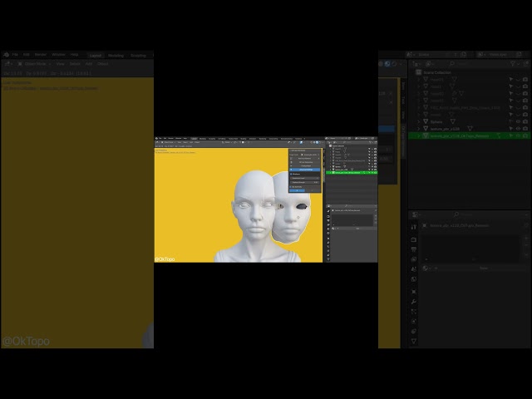Viewport: 532px width, 399px height.
Task: Open Object Constraints tab in background properties editor
Action: (414, 331)
